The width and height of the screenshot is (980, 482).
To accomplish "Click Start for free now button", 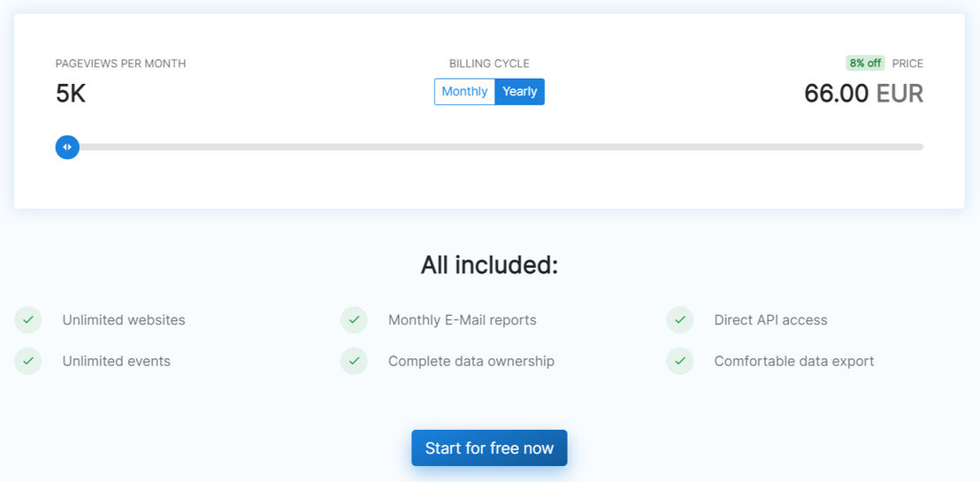I will 489,448.
